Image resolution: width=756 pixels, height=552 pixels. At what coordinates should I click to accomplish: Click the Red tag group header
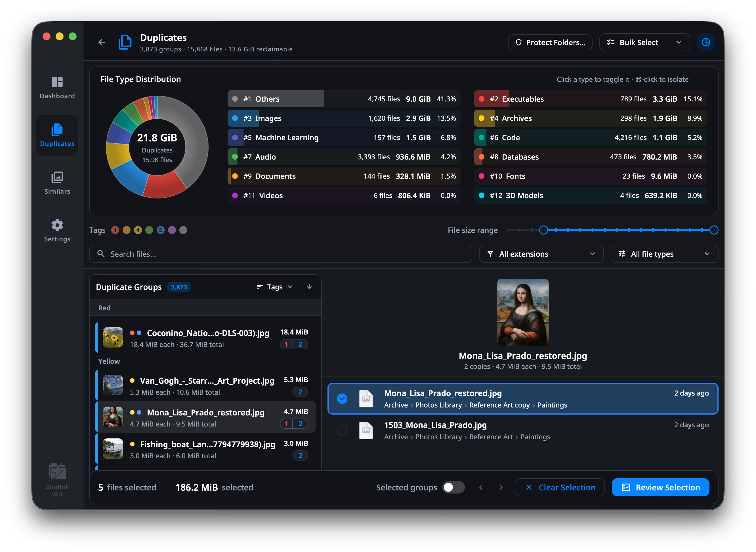point(205,308)
